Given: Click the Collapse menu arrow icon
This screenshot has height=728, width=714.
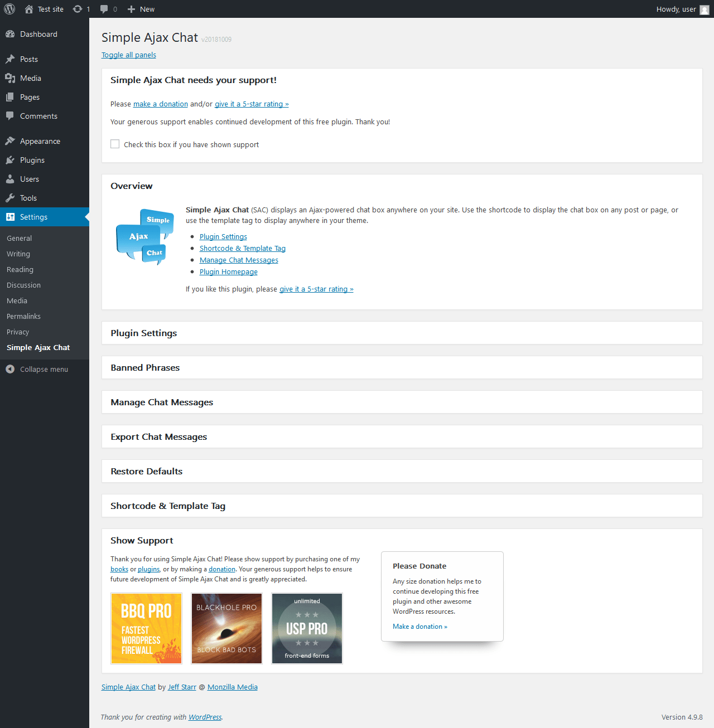Looking at the screenshot, I should click(10, 369).
